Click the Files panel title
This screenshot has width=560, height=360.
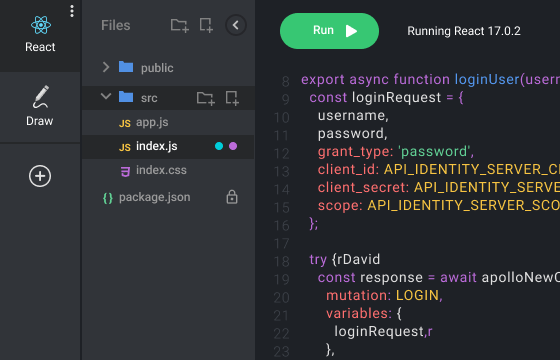click(x=116, y=25)
